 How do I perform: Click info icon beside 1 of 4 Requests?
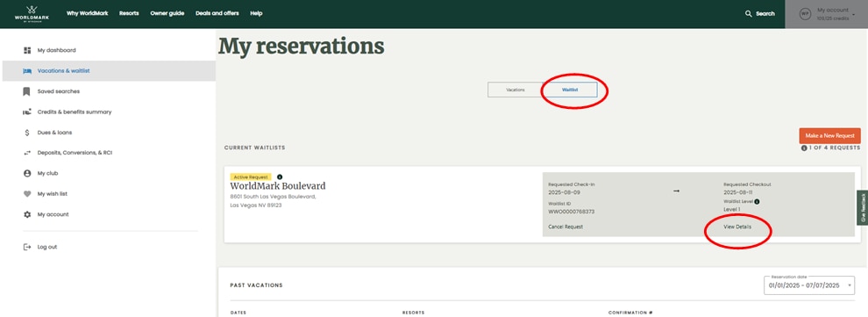pos(804,148)
